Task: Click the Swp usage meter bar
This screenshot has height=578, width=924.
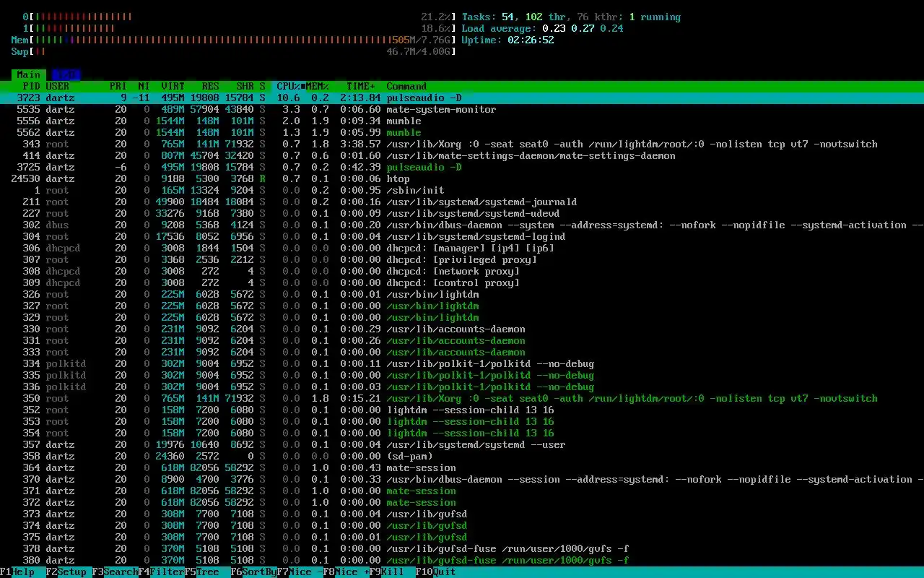Action: click(234, 51)
